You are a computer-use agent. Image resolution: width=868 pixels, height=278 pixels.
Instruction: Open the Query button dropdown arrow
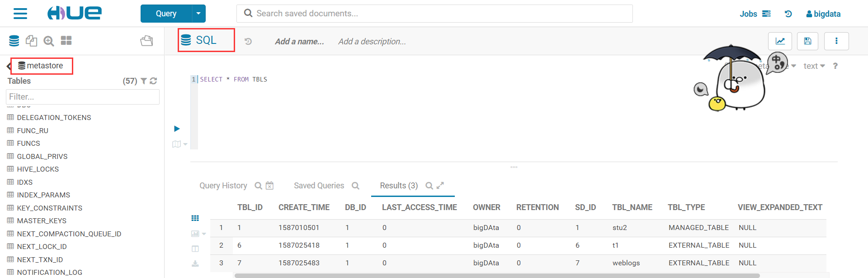click(198, 14)
